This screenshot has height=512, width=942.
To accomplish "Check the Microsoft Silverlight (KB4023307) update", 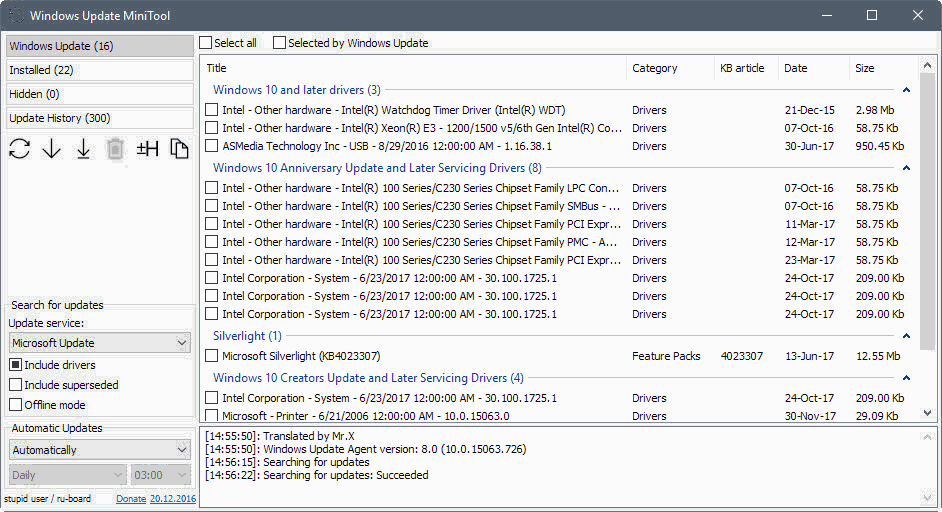I will tap(211, 356).
